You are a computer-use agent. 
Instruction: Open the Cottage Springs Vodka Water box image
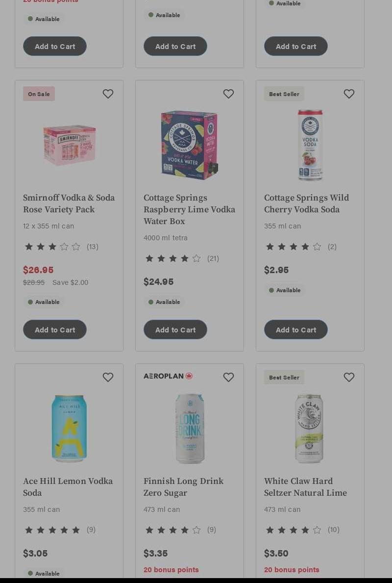coord(190,145)
